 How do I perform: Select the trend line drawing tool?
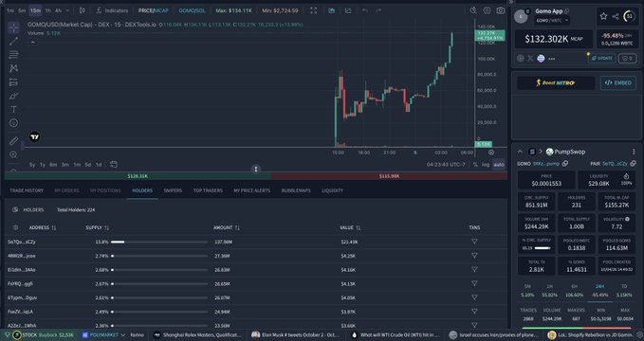[x=13, y=41]
